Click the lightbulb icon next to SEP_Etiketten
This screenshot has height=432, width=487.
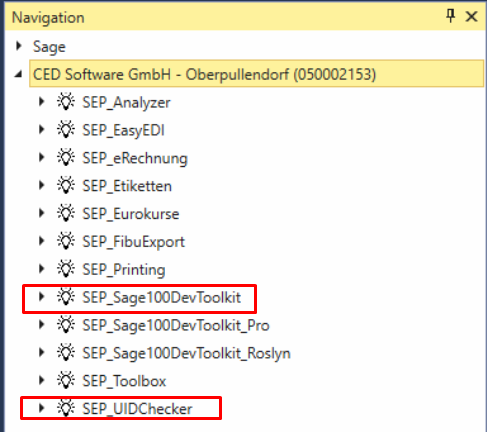(x=66, y=185)
